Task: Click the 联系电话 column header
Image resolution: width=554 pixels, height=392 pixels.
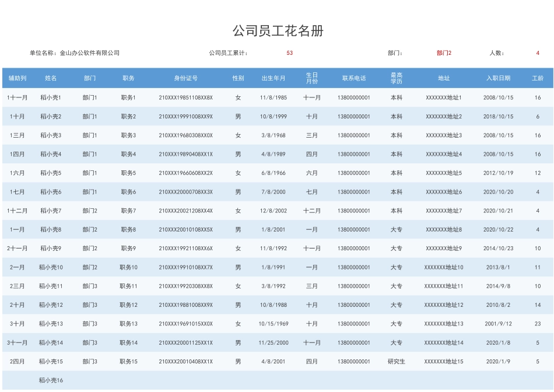Action: pos(356,77)
